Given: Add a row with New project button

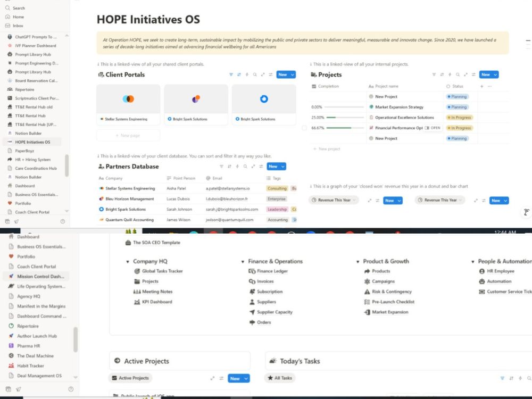Looking at the screenshot, I should point(327,149).
